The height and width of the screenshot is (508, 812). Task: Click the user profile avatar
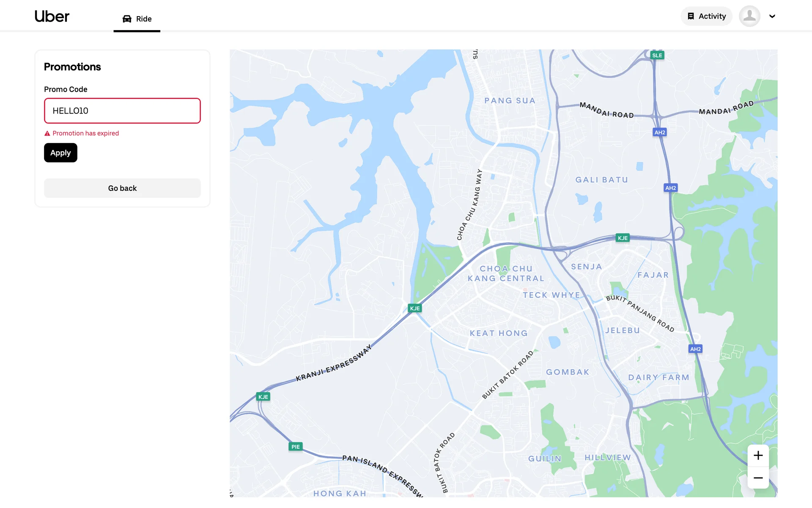click(749, 16)
